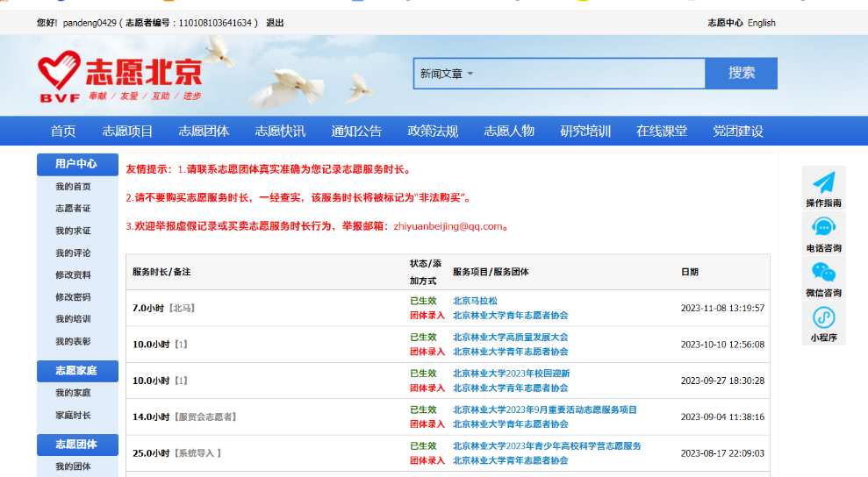
Task: Select date 2023-09-27 18:30:28
Action: pyautogui.click(x=722, y=381)
